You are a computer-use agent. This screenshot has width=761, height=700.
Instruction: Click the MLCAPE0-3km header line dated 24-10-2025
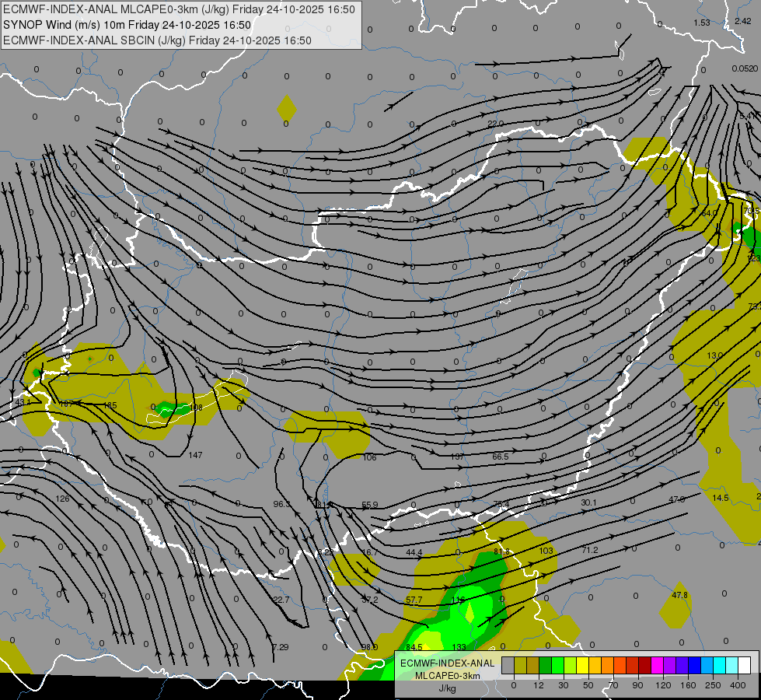pyautogui.click(x=179, y=9)
